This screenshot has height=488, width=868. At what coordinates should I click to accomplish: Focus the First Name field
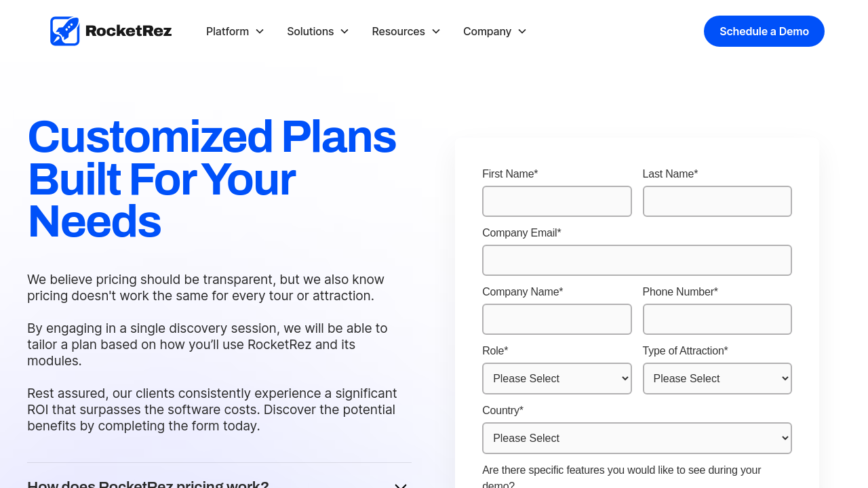click(557, 201)
